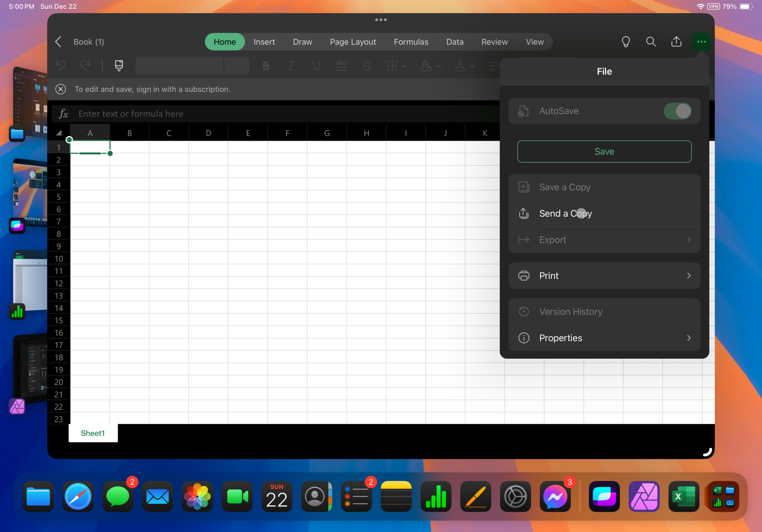Click the select-all corner triangle
Screen dimensions: 762x532
point(59,133)
